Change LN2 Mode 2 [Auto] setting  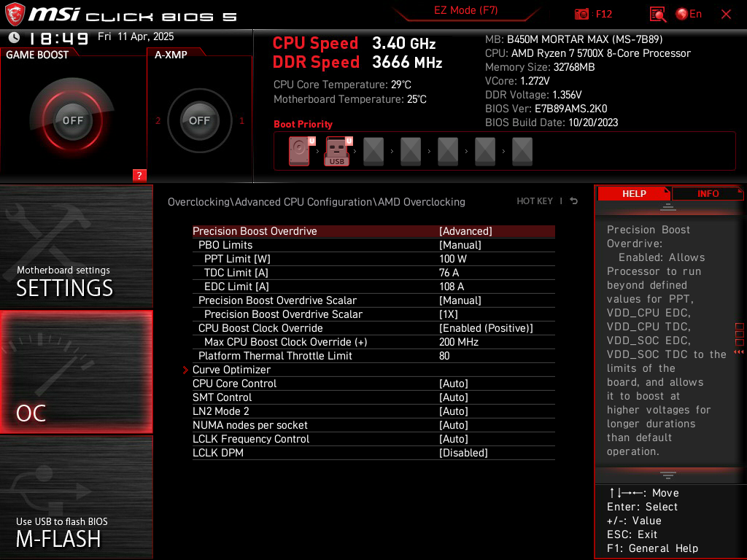[373, 411]
